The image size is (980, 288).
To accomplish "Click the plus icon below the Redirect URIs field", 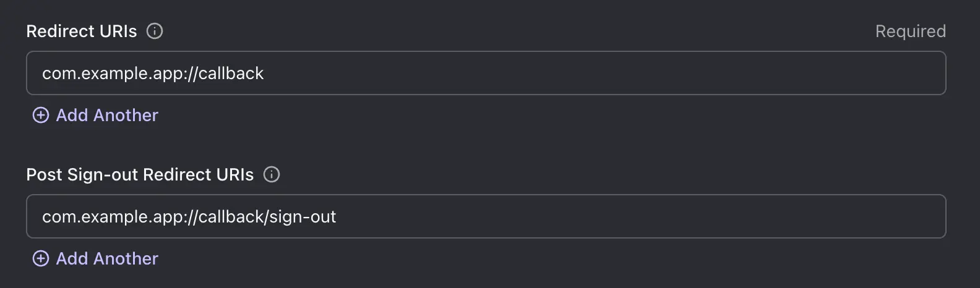I will tap(41, 116).
